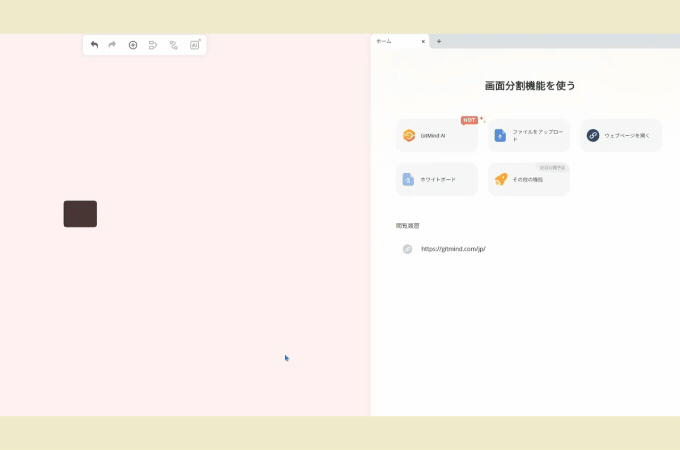Open the gitmind.com/jp history link

tap(453, 249)
